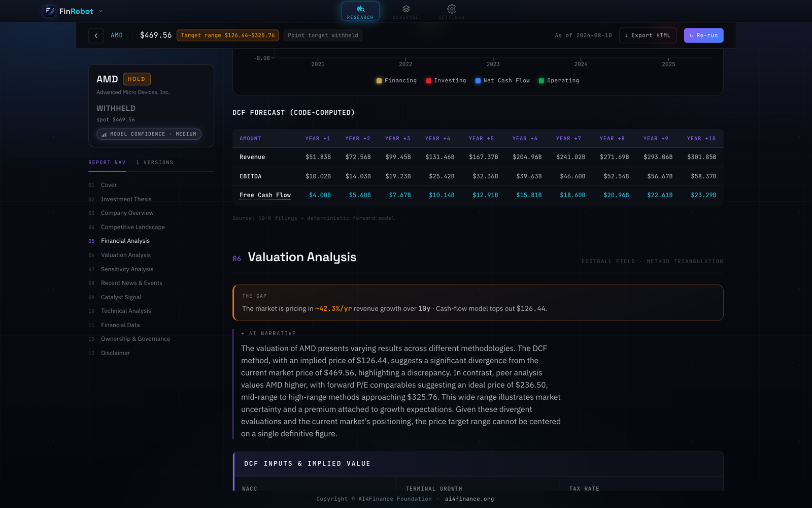Viewport: 812px width, 508px height.
Task: Click the Export HTML button
Action: (x=648, y=36)
